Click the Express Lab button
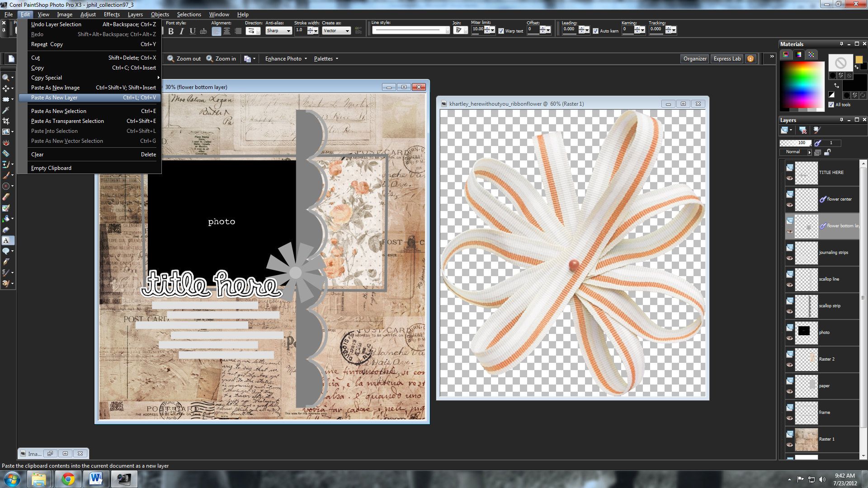This screenshot has width=868, height=488. pos(727,59)
